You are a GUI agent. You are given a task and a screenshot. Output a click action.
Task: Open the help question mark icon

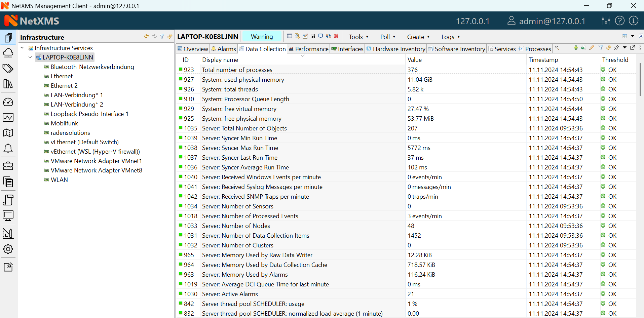tap(619, 21)
